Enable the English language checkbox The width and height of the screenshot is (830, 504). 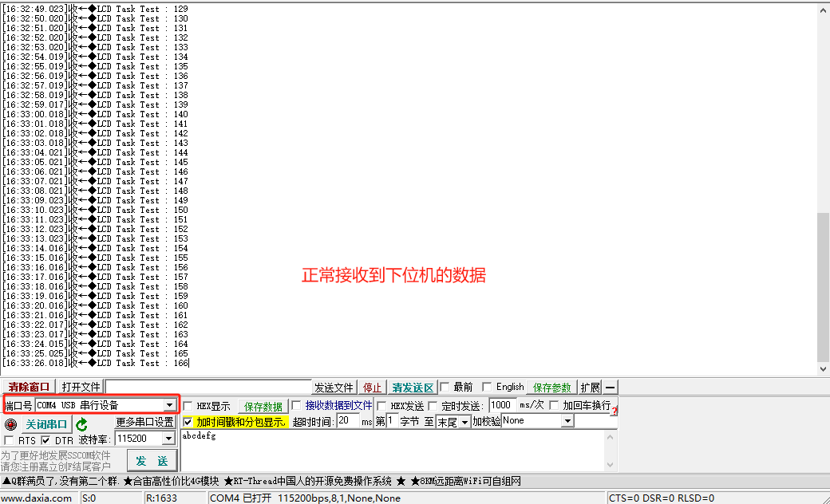[x=487, y=387]
